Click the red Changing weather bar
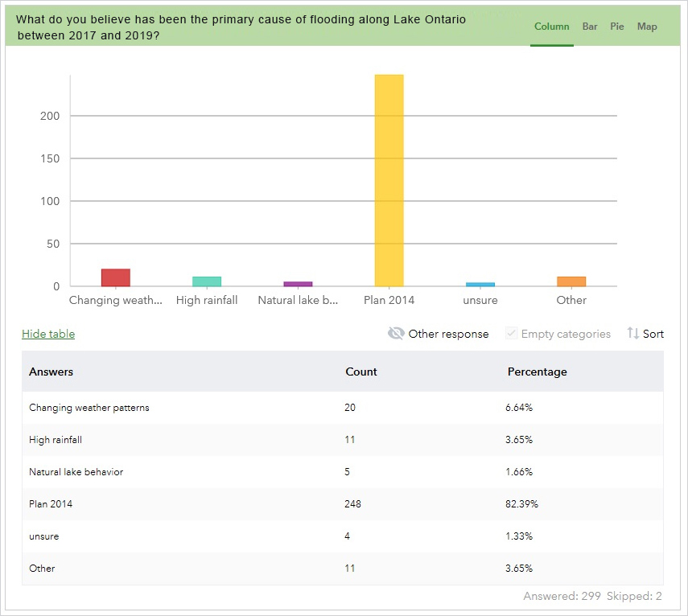The height and width of the screenshot is (616, 688). [116, 277]
